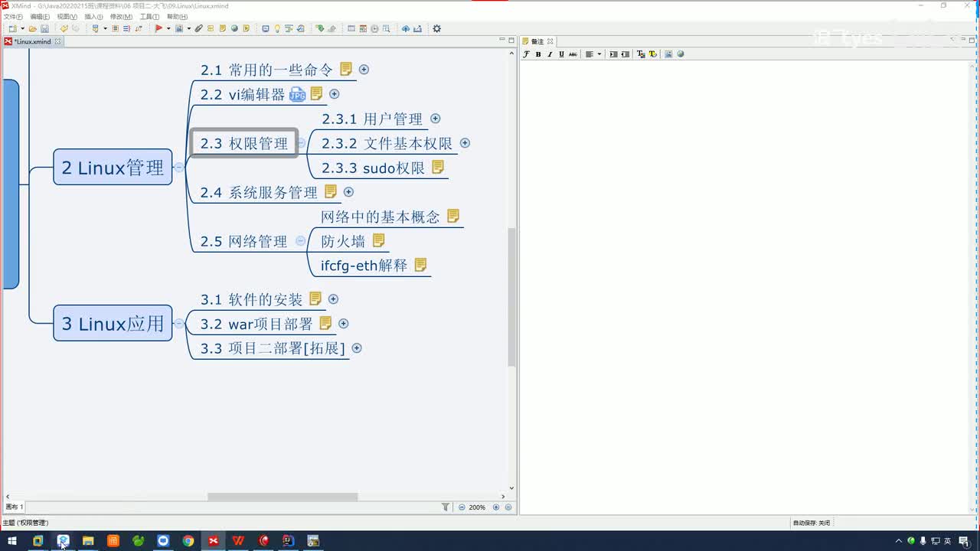Click the horizontal scrollbar of the canvas
The height and width of the screenshot is (551, 980).
click(x=282, y=497)
